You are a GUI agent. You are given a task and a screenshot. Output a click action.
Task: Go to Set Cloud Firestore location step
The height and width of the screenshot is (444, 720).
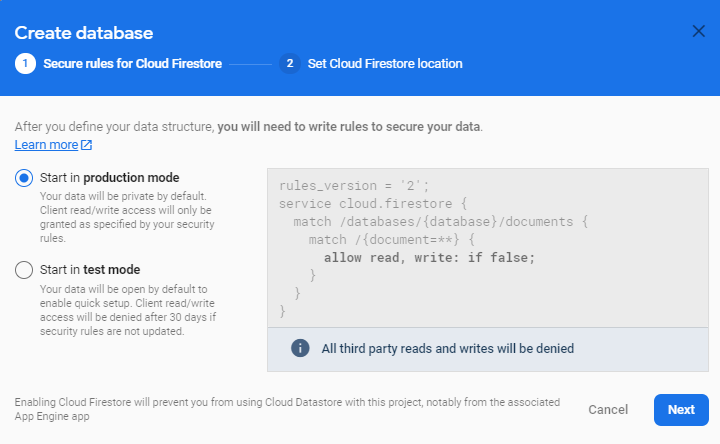(x=385, y=63)
